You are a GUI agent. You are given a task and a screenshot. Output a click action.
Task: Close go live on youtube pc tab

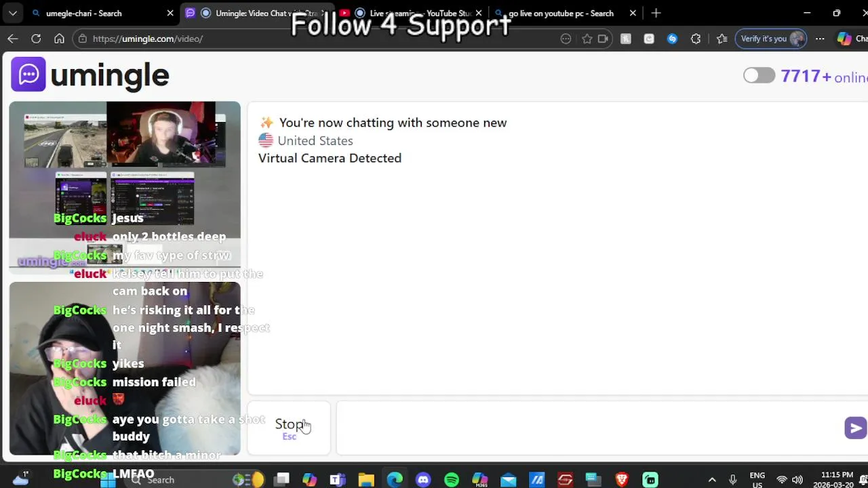(633, 13)
